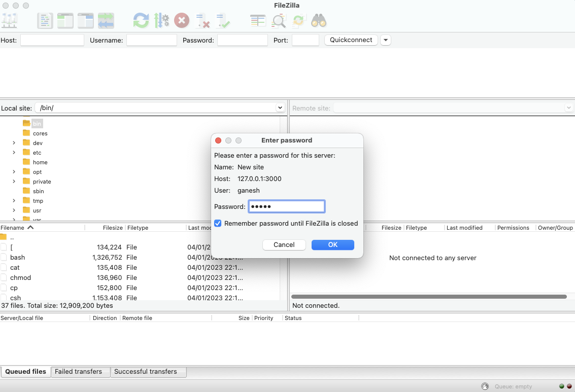Sort local files by Filename column
Viewport: 575px width, 392px height.
(x=42, y=228)
